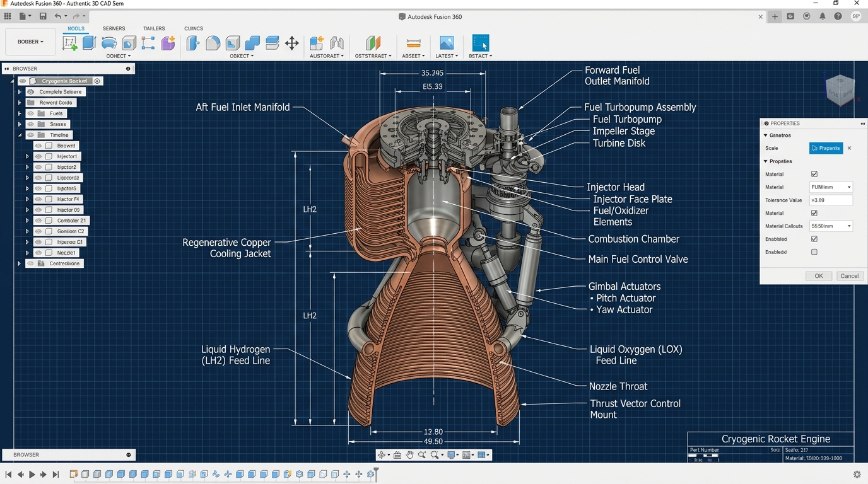The image size is (868, 484).
Task: Click the purple create form icon
Action: point(168,43)
